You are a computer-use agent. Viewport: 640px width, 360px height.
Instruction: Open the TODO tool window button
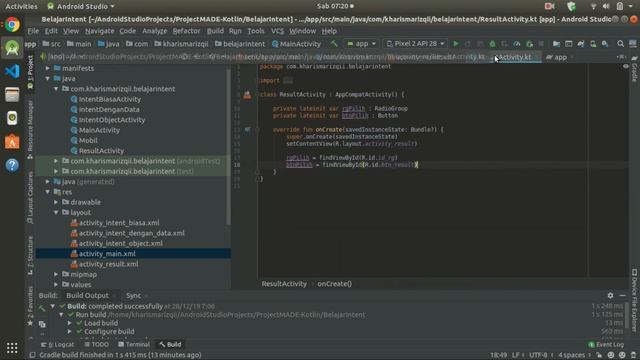(x=96, y=344)
